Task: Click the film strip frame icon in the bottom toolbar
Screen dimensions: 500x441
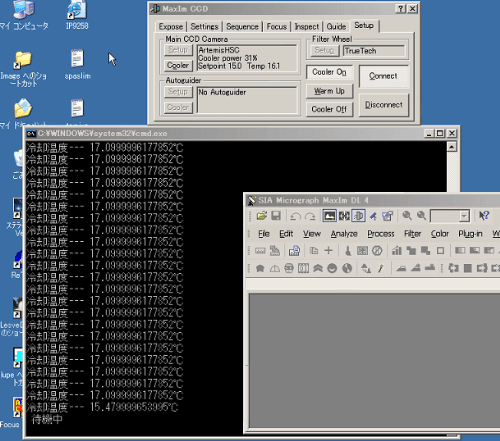Action: pos(303,268)
